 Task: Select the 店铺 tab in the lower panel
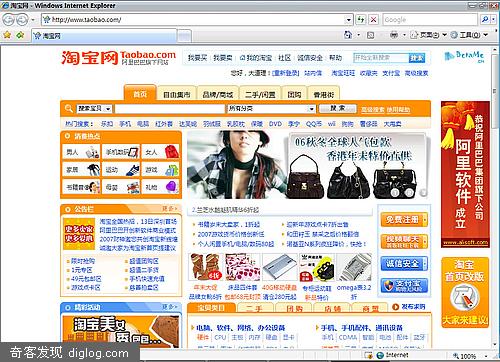pos(332,308)
